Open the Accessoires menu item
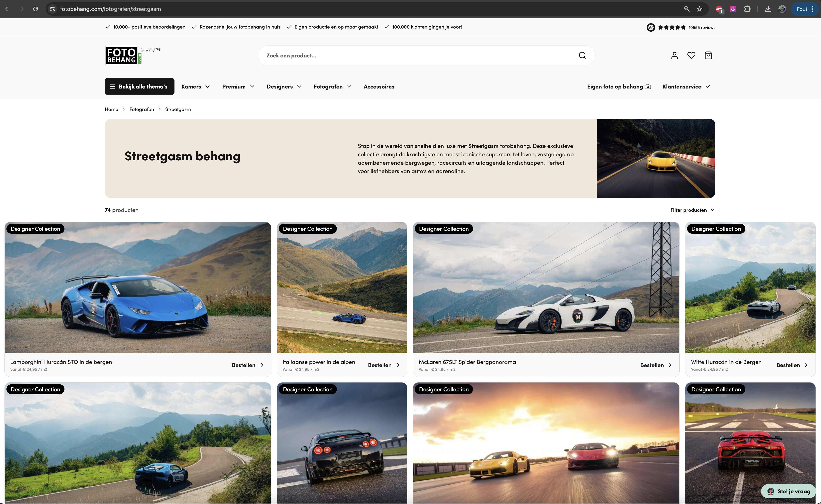The height and width of the screenshot is (504, 821). 379,87
